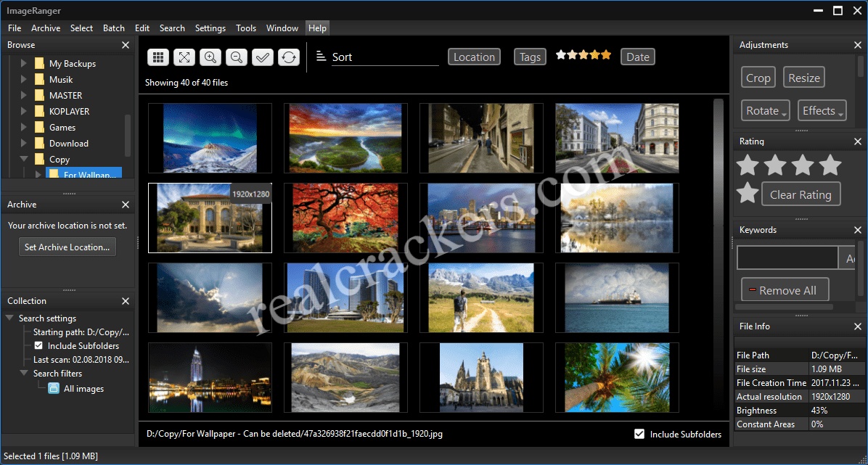Open the Archive menu

(x=46, y=28)
